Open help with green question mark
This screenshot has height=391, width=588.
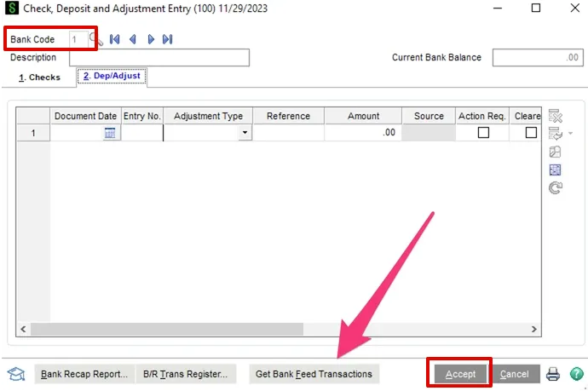coord(577,374)
